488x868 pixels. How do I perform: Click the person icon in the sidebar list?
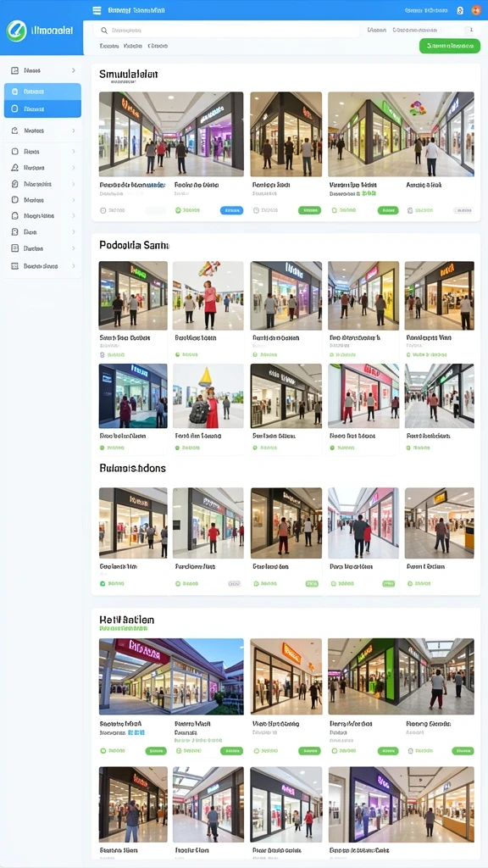[x=15, y=167]
